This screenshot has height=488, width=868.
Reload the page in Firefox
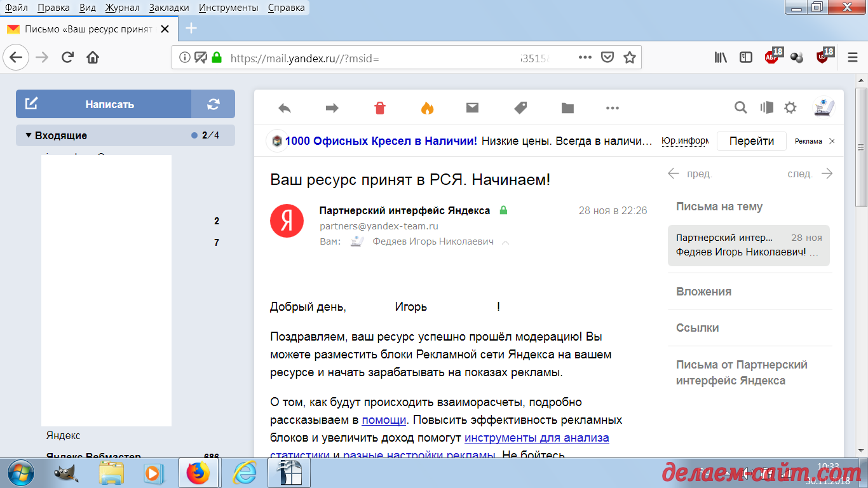pyautogui.click(x=67, y=57)
